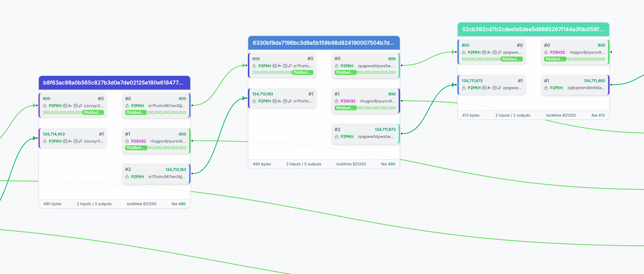644x274 pixels.
Task: Click lock icon on 02cb392 output #1
Action: coord(546,88)
